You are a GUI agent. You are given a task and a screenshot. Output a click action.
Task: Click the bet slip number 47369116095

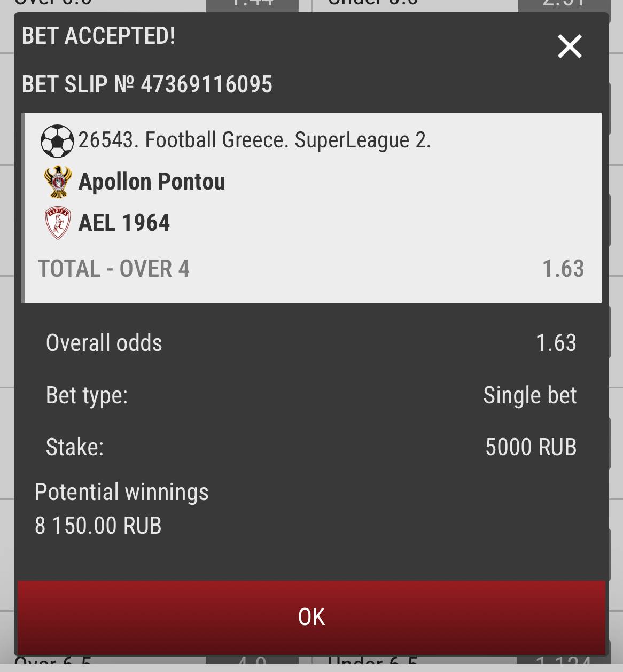[x=207, y=84]
